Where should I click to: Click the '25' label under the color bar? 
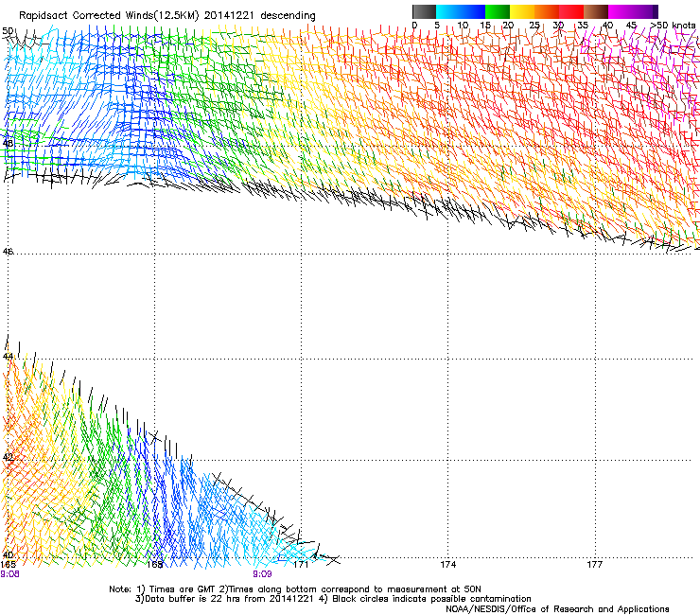point(534,25)
